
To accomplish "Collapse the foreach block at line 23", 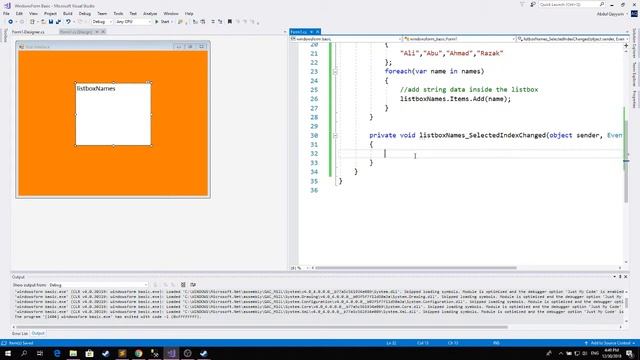I will [x=335, y=72].
